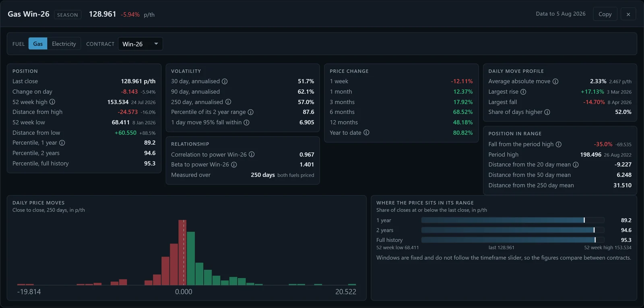This screenshot has width=644, height=308.
Task: Click info icon for 1 day move 95%
Action: [x=246, y=123]
